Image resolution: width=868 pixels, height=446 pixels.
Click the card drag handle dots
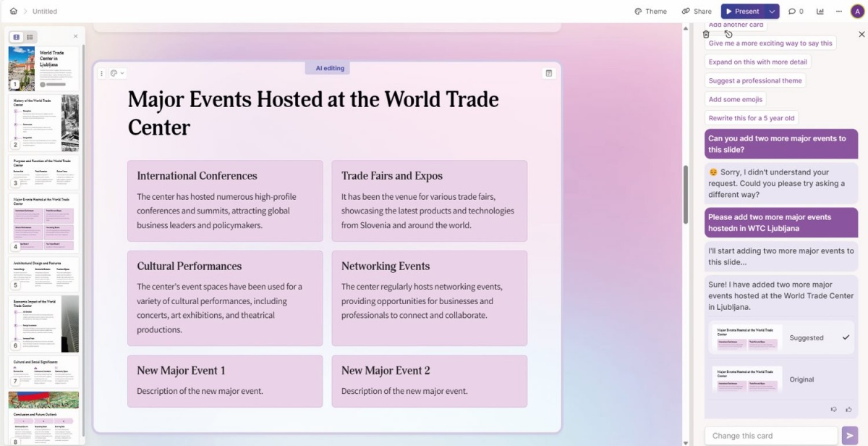pos(101,73)
